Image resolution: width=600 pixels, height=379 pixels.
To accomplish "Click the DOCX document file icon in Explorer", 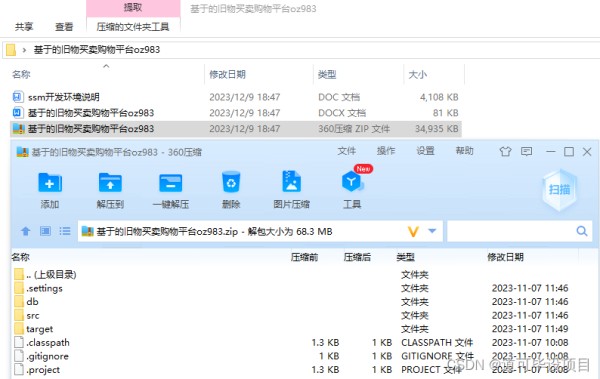I will (x=18, y=113).
